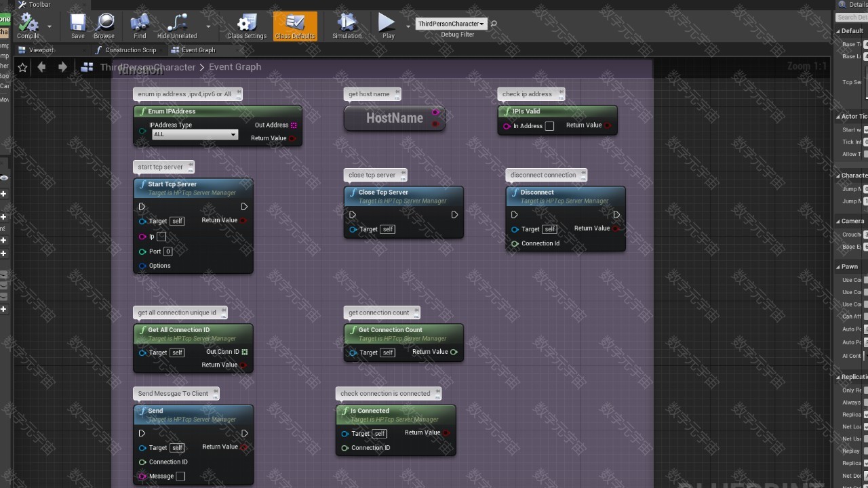The width and height of the screenshot is (868, 488).
Task: Click Close Tcp Server output exec pin
Action: [454, 215]
